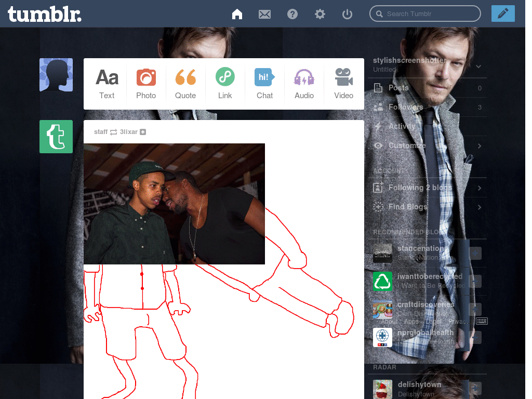Viewport: 532px width, 399px height.
Task: Click the Find Blogs dotted plus icon
Action: pos(378,207)
